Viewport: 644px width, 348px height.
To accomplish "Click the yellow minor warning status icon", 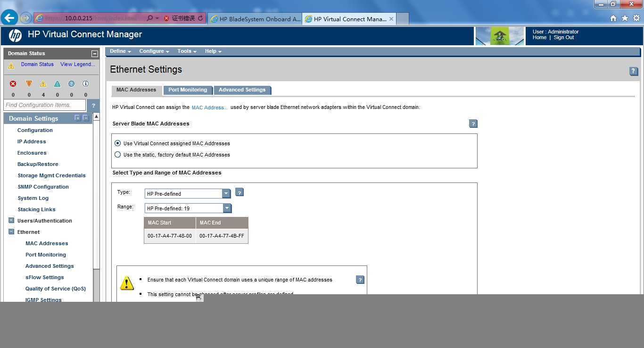I will (x=43, y=83).
